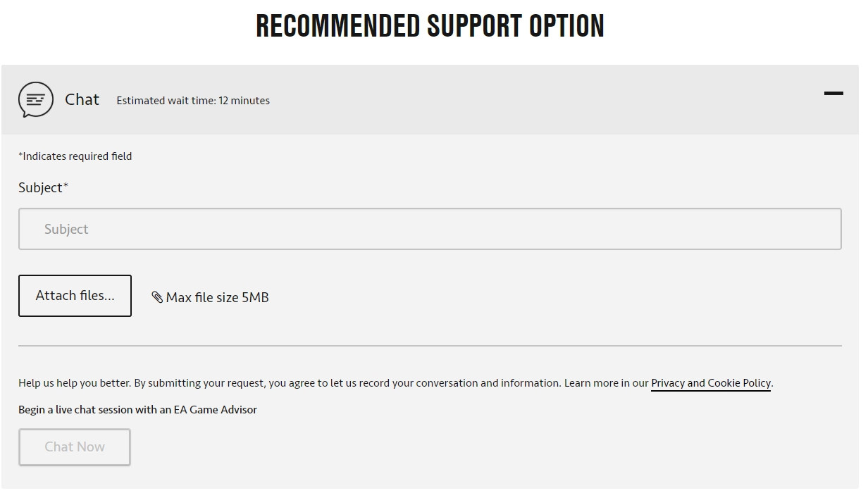The height and width of the screenshot is (493, 868).
Task: Click the Chat section title
Action: 82,99
